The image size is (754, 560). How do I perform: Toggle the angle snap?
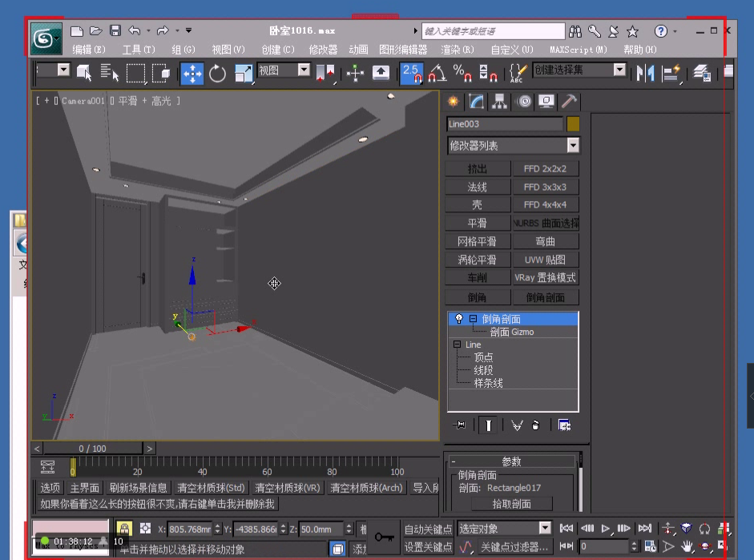pos(437,73)
